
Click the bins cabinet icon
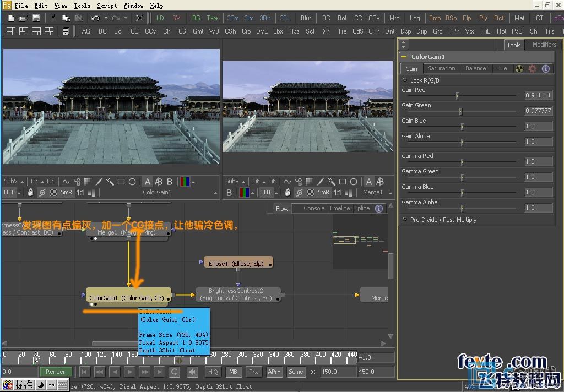66,31
